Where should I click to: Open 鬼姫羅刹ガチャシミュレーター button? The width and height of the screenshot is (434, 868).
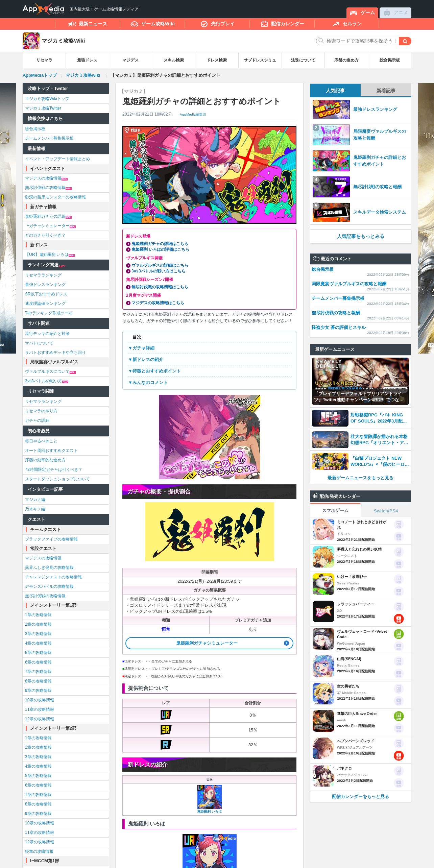[209, 643]
